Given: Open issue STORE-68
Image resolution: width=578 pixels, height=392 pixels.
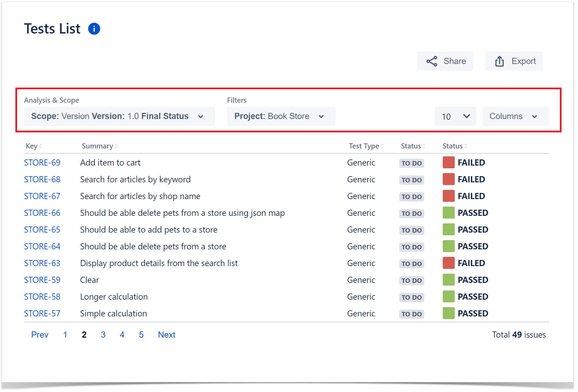Looking at the screenshot, I should pos(42,180).
